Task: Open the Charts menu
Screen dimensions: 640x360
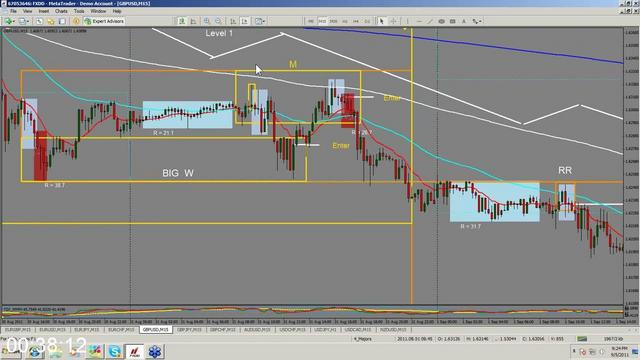Action: click(x=61, y=11)
